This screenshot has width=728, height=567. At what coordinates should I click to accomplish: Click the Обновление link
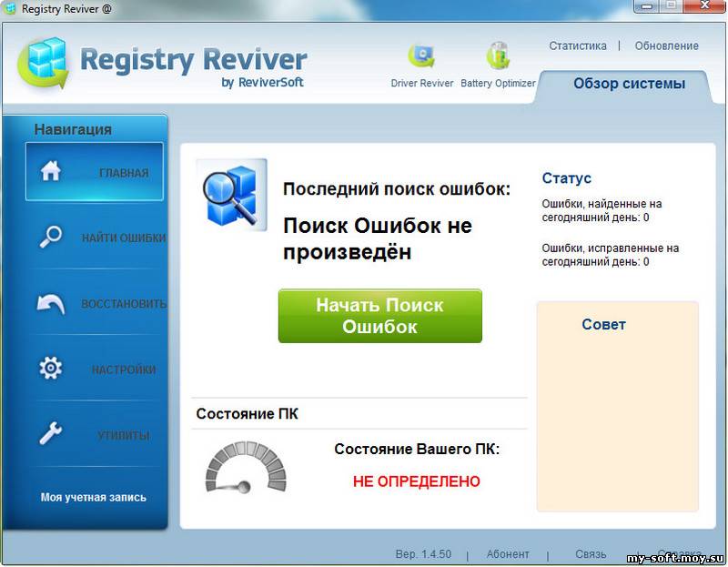pyautogui.click(x=666, y=46)
